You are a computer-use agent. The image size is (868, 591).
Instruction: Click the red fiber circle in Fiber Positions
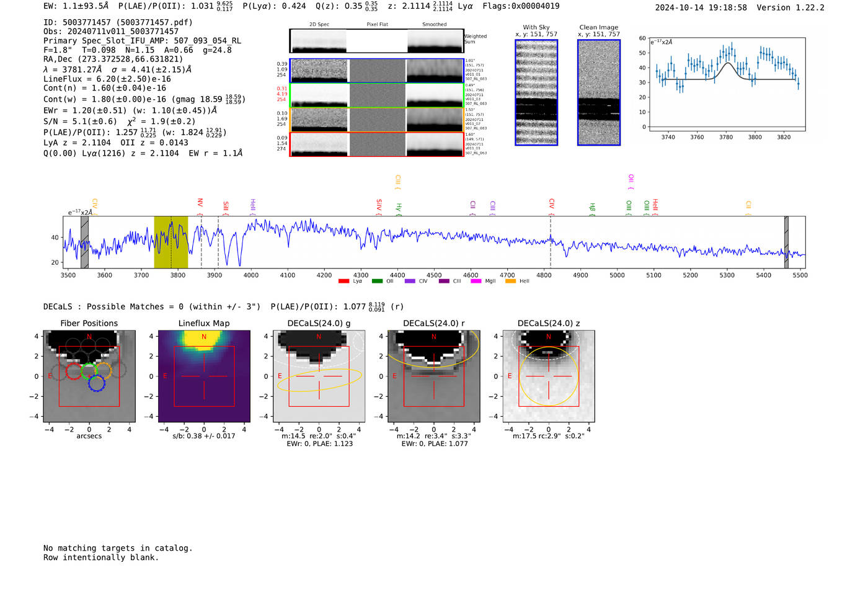[74, 371]
